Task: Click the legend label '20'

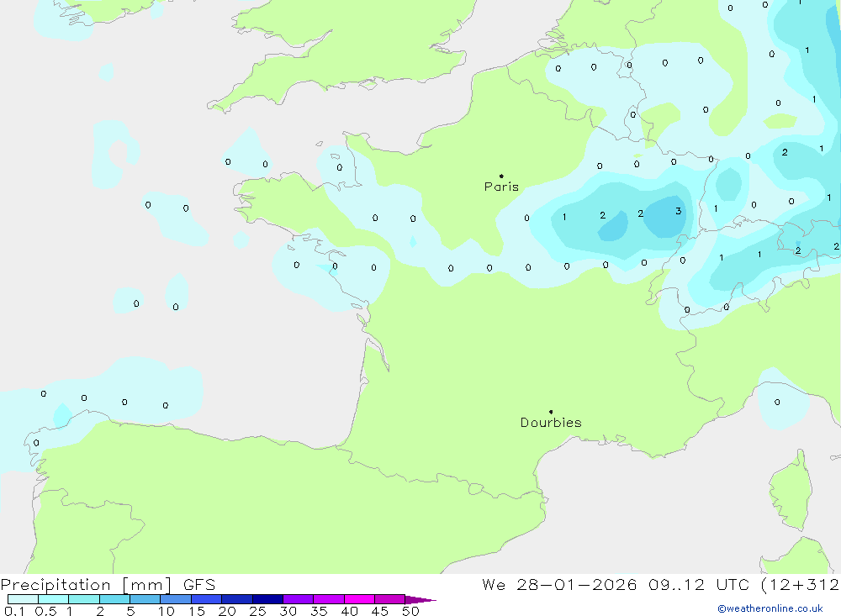Action: (x=227, y=611)
